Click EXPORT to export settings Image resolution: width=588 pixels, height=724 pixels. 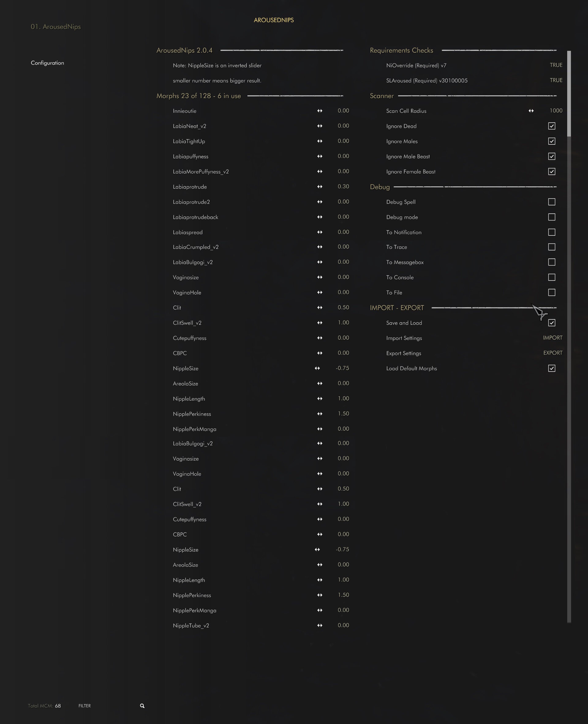coord(553,352)
